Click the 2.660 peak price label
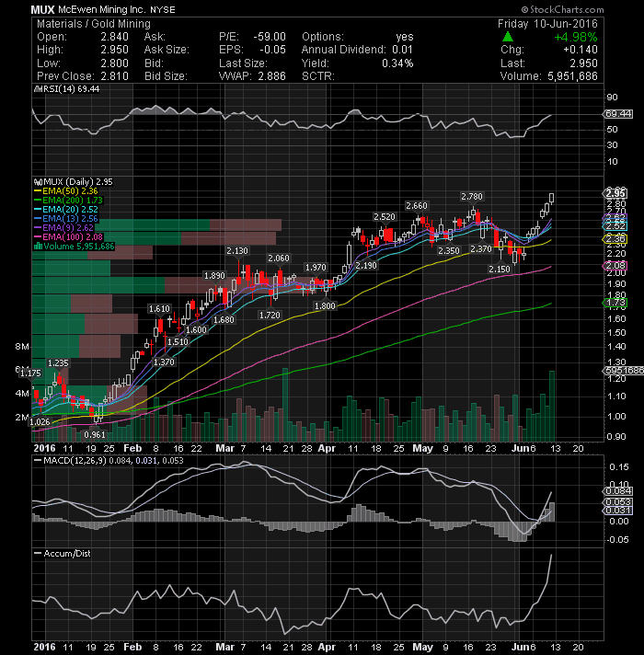 pos(417,206)
